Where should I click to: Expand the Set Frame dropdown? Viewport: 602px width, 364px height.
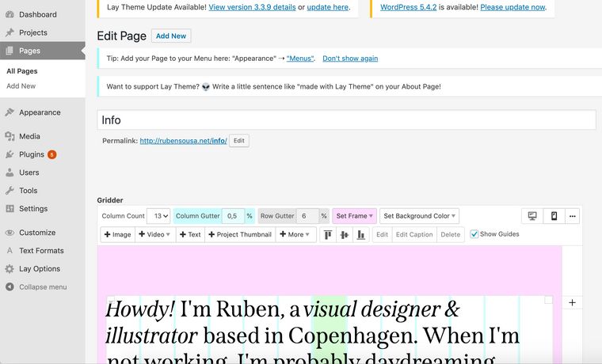click(354, 216)
